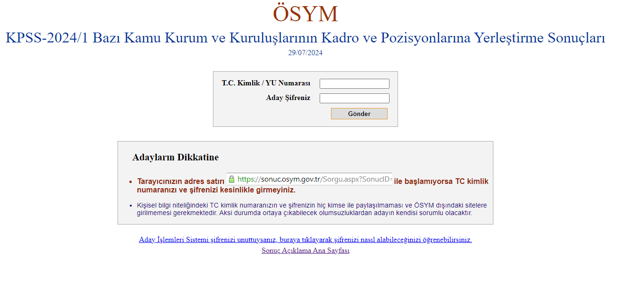
Task: Open the forgotten Aday İşlemleri Sistemi password link
Action: pos(305,240)
